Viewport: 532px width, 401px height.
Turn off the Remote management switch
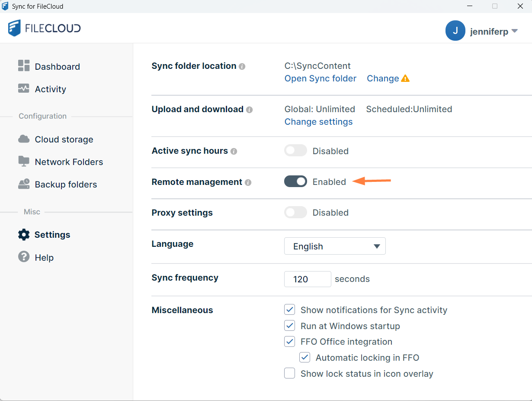pos(295,182)
